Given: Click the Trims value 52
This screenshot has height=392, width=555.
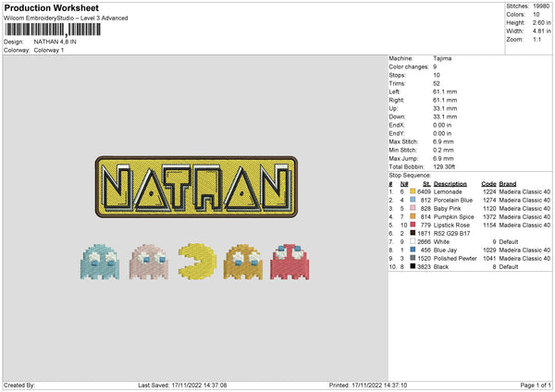Looking at the screenshot, I should pos(437,83).
